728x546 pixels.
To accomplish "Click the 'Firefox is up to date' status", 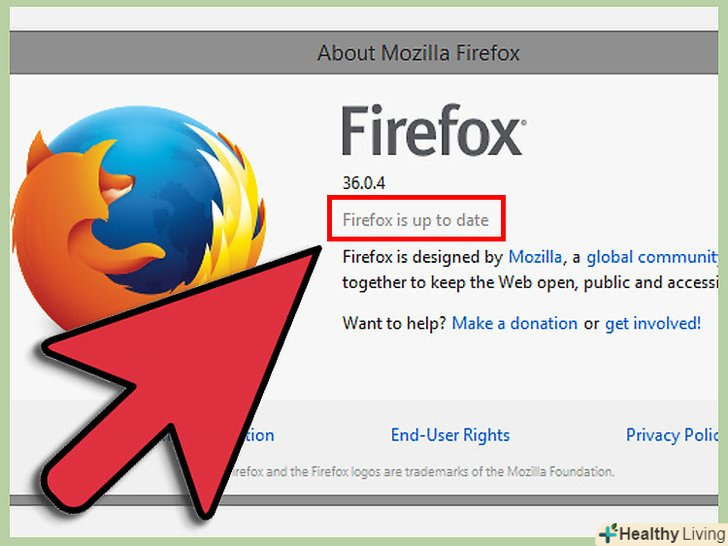I will pyautogui.click(x=416, y=220).
